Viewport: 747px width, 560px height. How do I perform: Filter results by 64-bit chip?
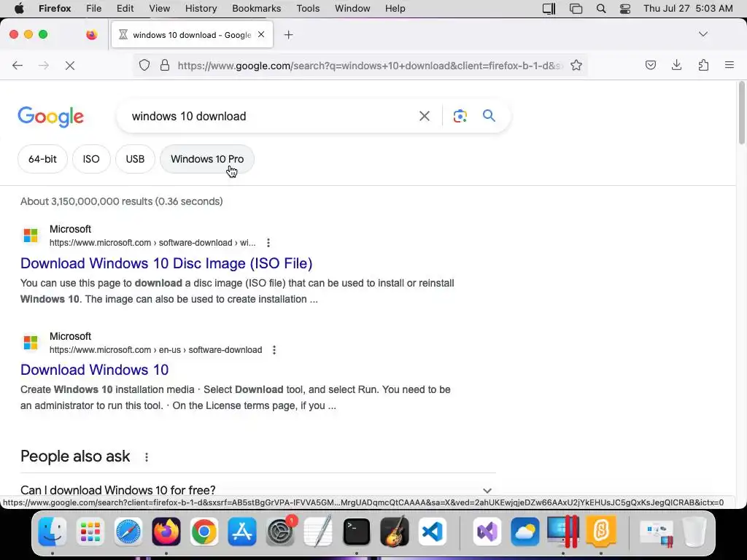(x=42, y=159)
